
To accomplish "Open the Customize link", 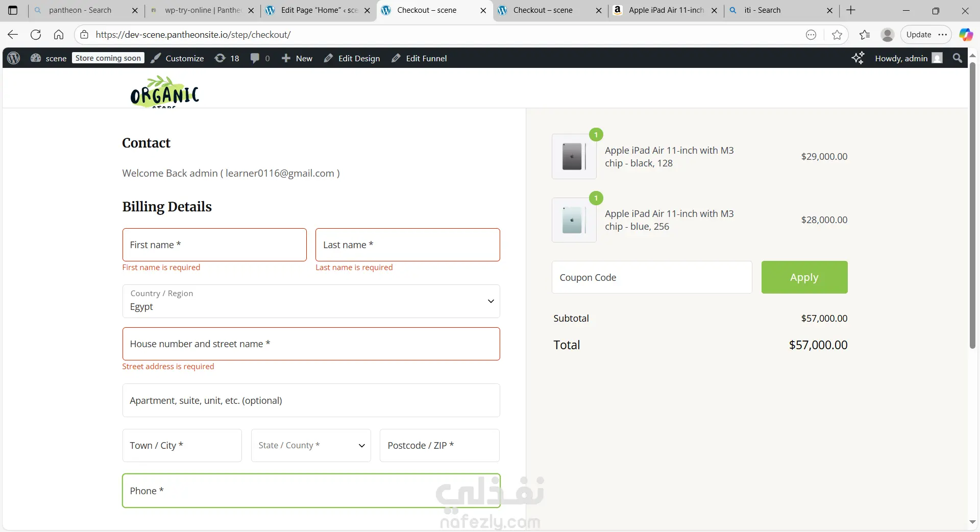I will [x=178, y=58].
